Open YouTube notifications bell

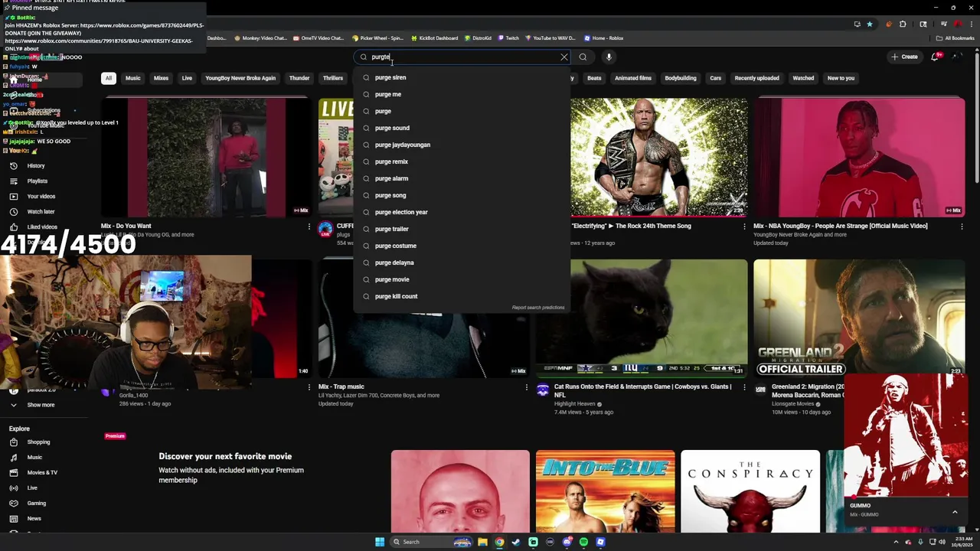point(934,57)
